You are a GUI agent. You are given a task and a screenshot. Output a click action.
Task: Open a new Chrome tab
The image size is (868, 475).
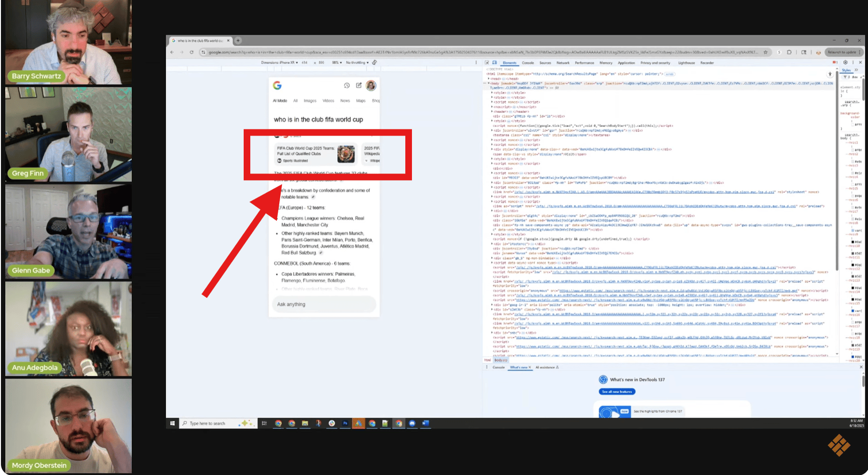click(238, 41)
